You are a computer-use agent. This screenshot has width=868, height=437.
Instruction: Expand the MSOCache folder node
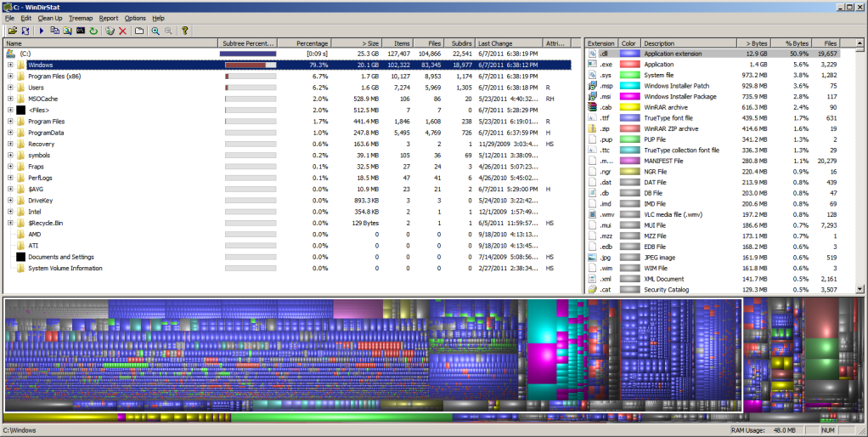coord(10,99)
